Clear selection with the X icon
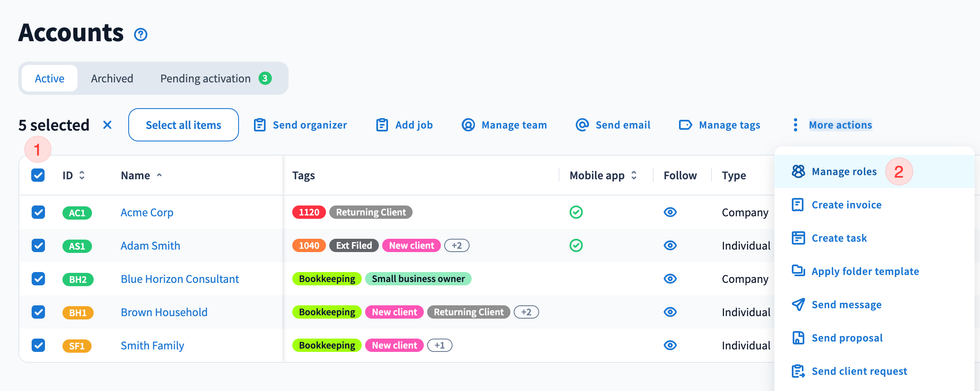The width and height of the screenshot is (980, 391). [107, 125]
